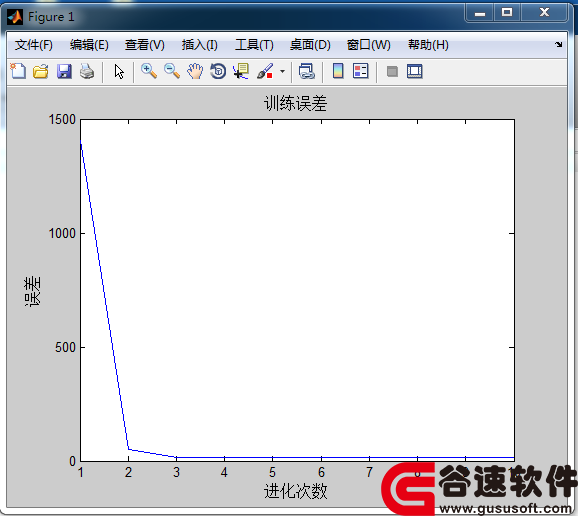Open a file with the folder icon
This screenshot has height=516, width=578.
click(x=41, y=71)
